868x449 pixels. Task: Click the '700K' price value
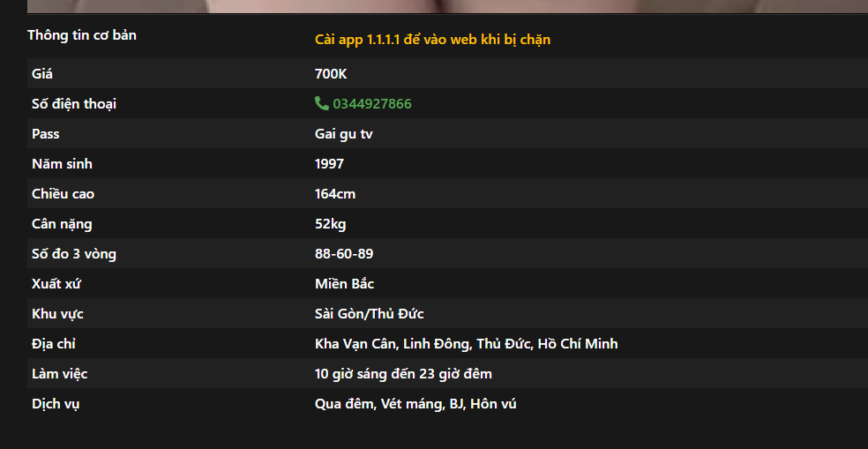(x=331, y=73)
